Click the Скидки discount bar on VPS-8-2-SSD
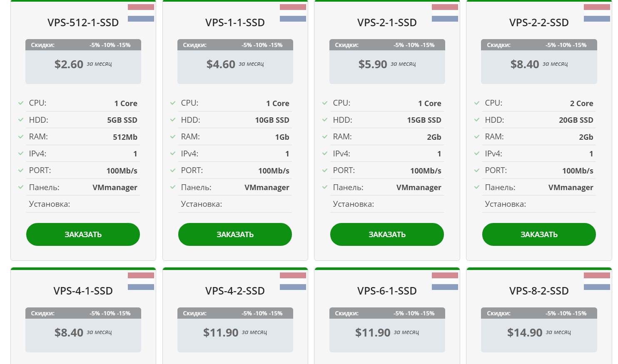 (539, 313)
